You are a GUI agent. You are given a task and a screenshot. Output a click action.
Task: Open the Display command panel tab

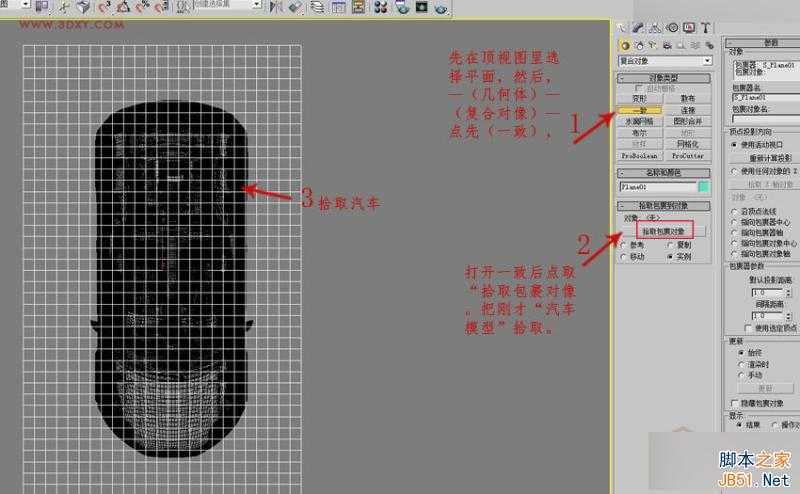[x=689, y=28]
